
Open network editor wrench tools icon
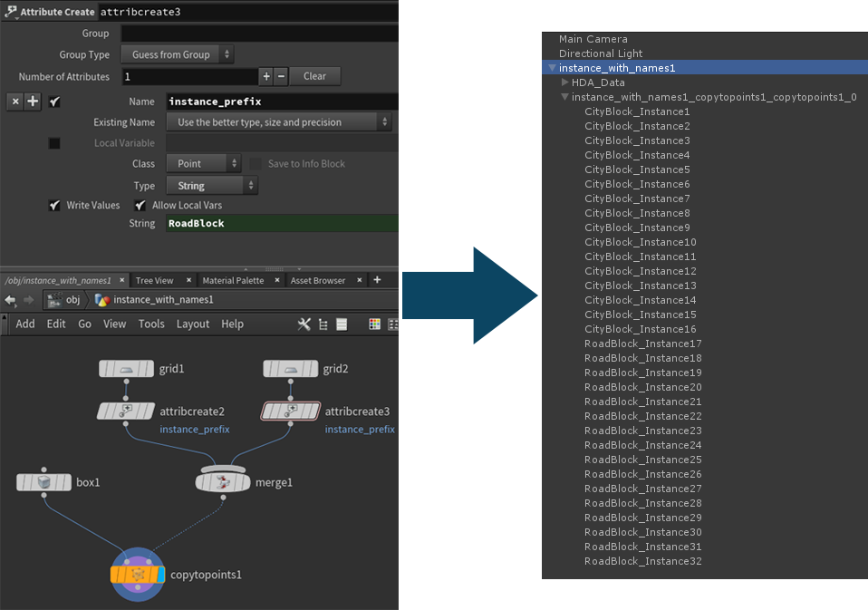pos(304,324)
